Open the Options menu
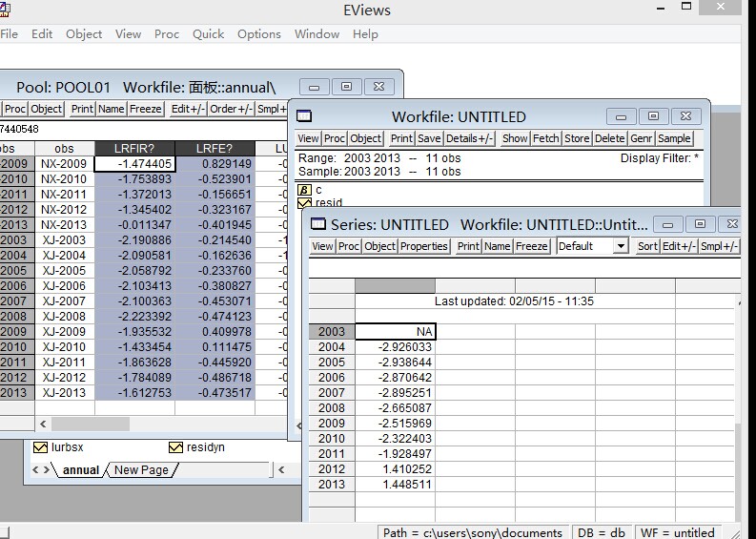Screen dimensions: 756x539 point(259,33)
